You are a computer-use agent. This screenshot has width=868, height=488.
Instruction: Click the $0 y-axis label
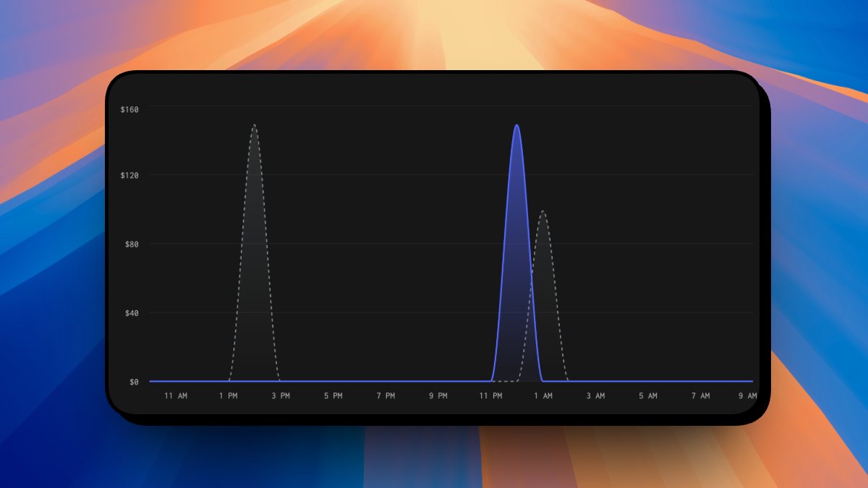[x=134, y=381]
